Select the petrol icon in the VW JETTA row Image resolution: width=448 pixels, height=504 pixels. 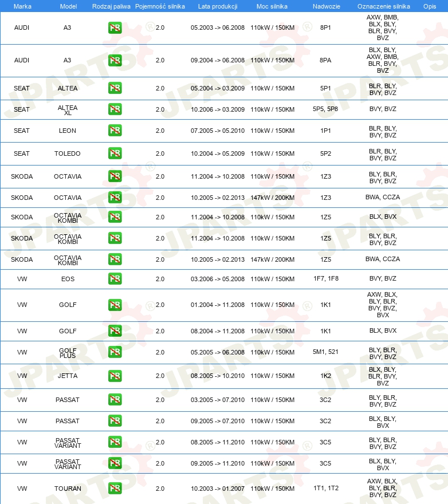click(115, 376)
